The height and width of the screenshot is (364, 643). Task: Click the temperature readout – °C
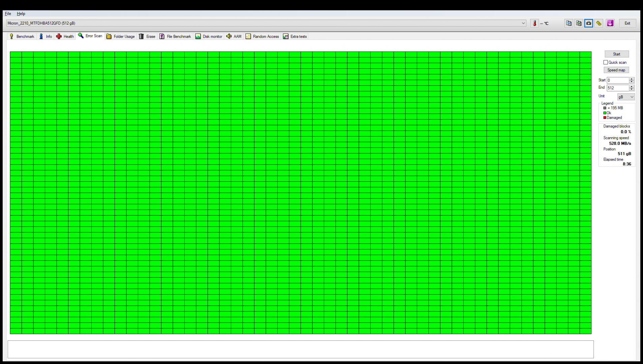tap(544, 24)
